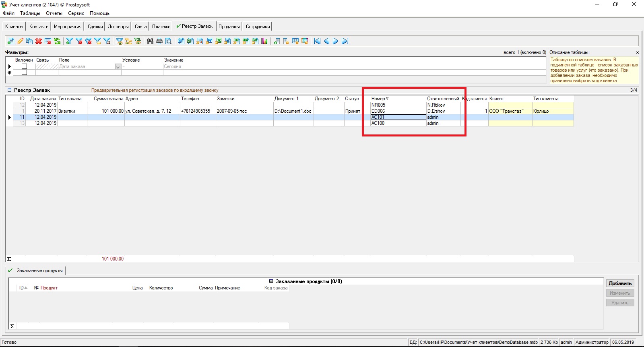Tick the checkbox in new filter row

[24, 72]
